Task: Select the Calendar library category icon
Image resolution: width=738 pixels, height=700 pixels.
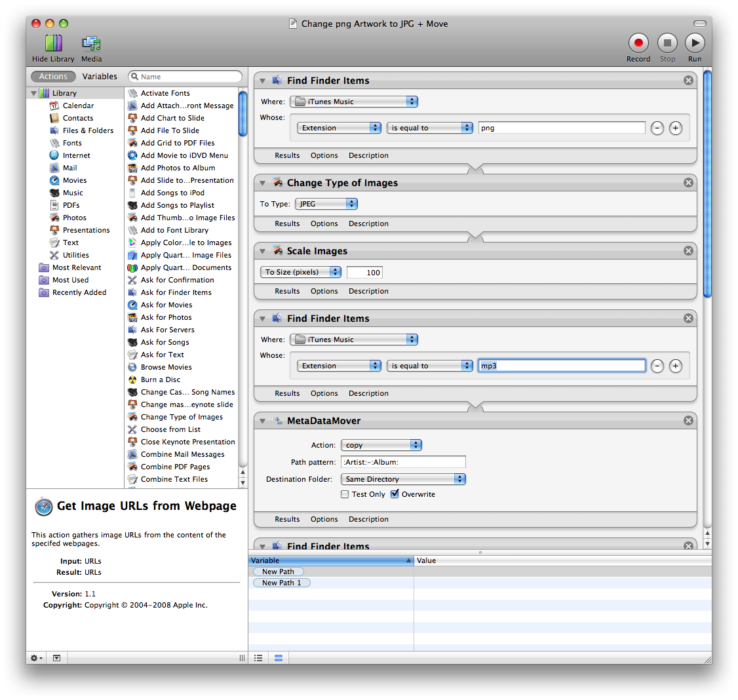Action: click(54, 106)
